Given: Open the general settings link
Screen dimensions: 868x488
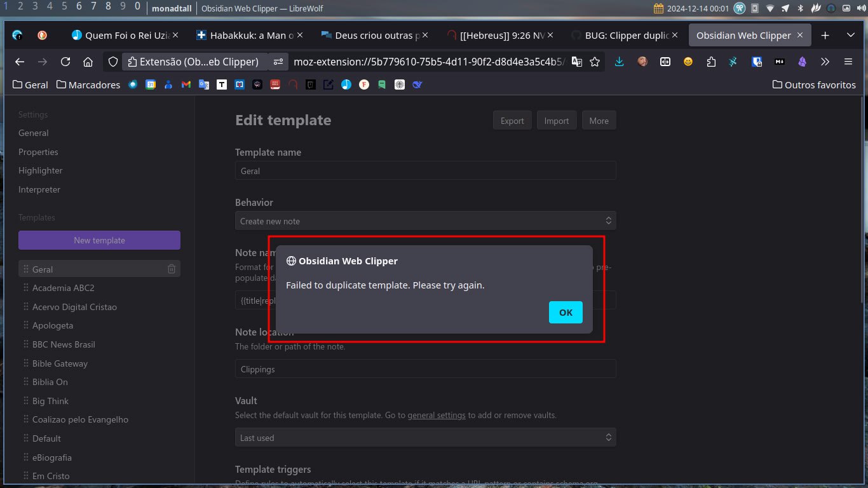Looking at the screenshot, I should click(437, 415).
